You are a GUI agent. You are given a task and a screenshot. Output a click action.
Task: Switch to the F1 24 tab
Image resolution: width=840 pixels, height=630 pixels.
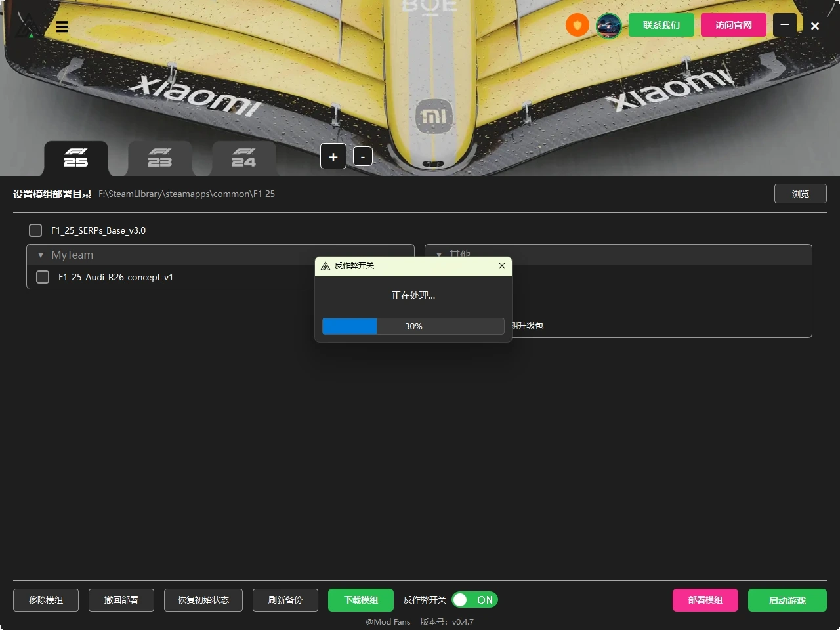[243, 158]
